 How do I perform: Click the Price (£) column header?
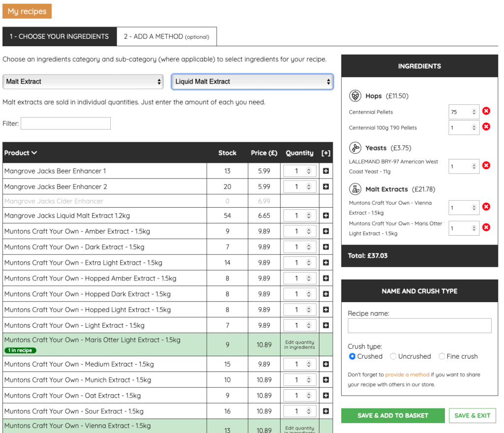(264, 153)
